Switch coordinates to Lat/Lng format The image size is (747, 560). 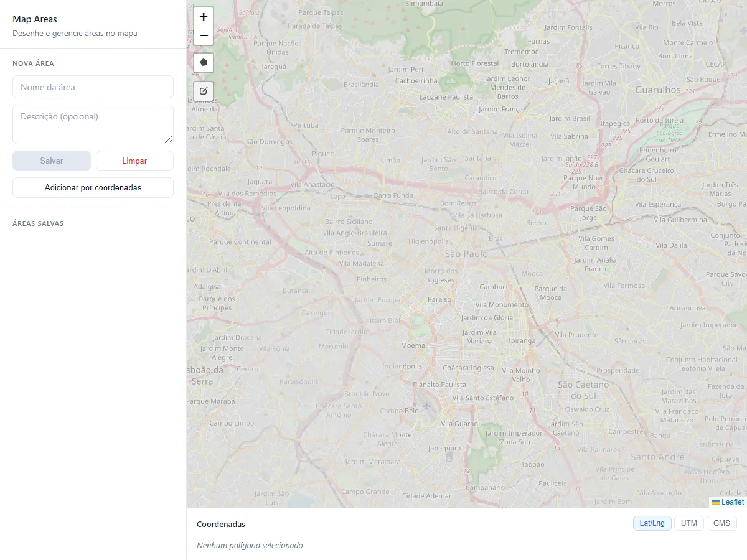(x=652, y=523)
